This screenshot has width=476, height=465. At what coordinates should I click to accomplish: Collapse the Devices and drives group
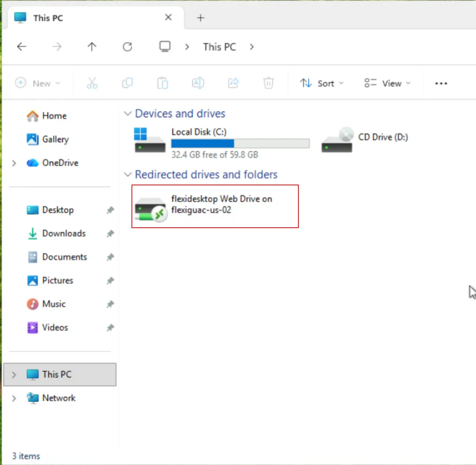[x=127, y=113]
